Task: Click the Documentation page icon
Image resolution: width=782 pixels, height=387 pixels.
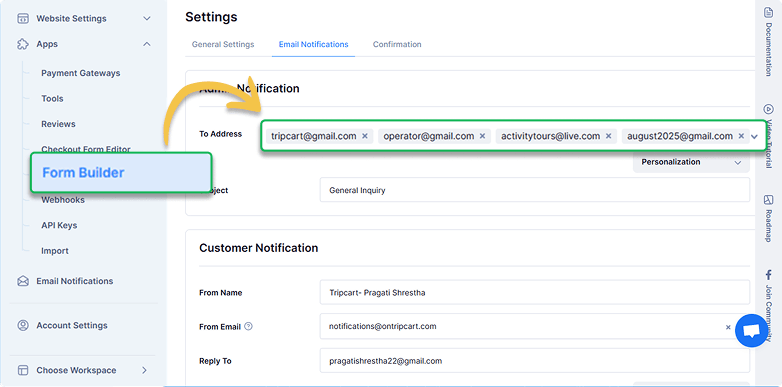Action: [769, 11]
